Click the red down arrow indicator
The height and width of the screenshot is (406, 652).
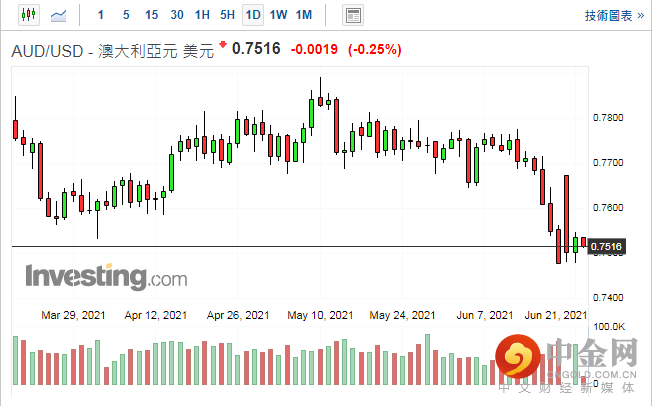pyautogui.click(x=223, y=44)
